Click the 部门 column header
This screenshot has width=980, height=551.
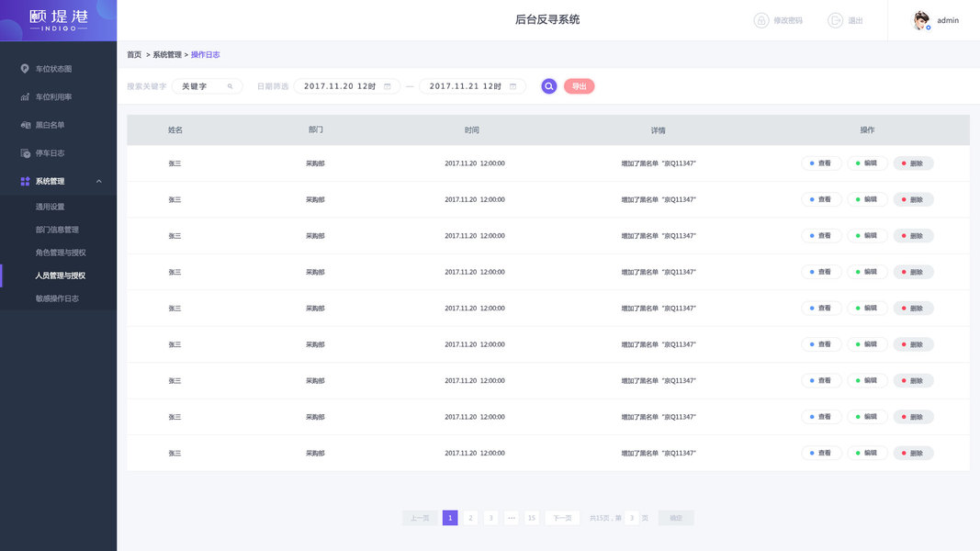point(316,129)
